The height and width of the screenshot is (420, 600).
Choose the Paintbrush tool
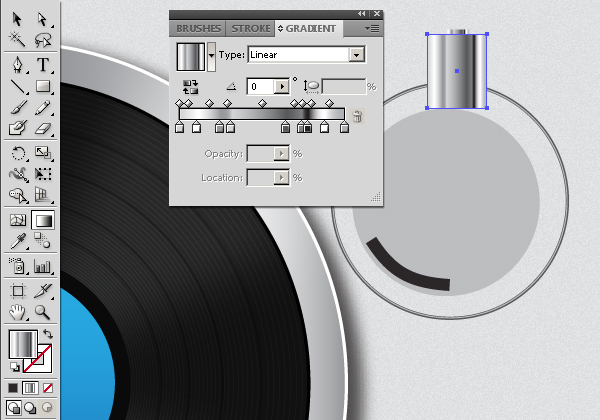pos(18,107)
